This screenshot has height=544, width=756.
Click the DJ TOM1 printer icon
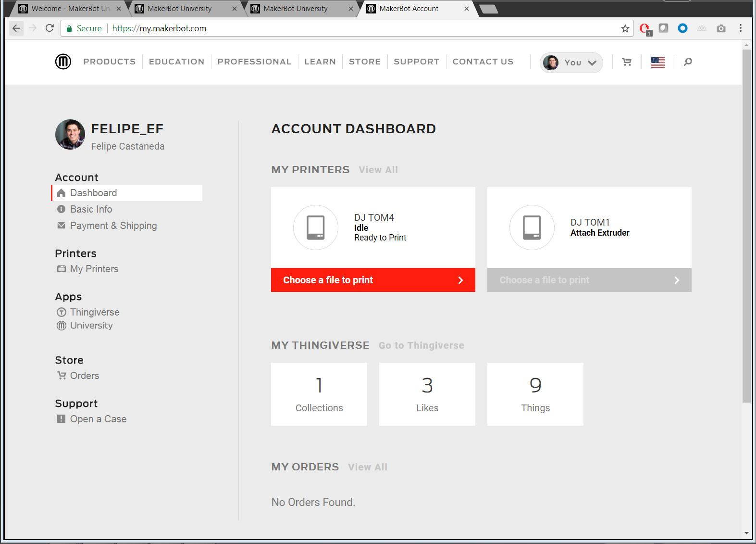coord(532,228)
